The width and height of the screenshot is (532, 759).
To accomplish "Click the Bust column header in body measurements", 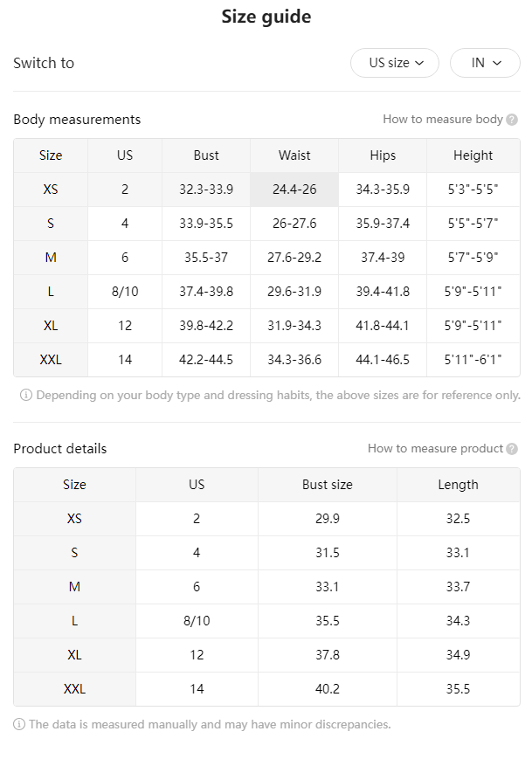I will tap(206, 155).
